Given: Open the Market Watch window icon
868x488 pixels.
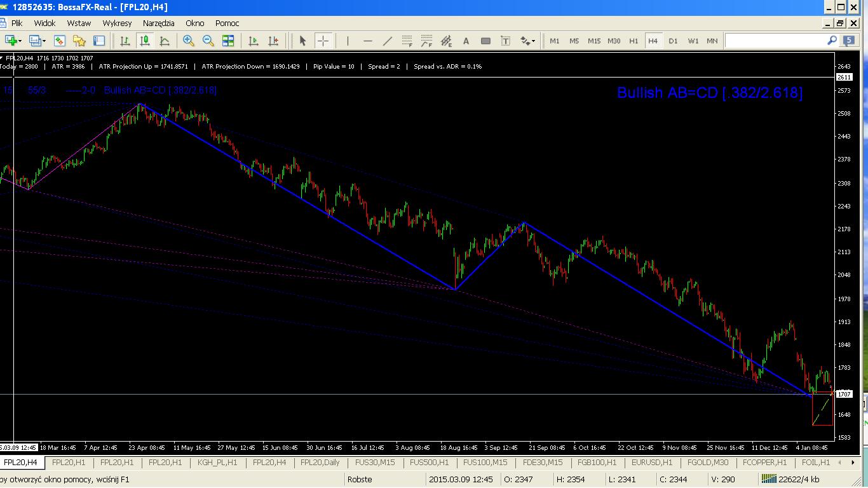Looking at the screenshot, I should pyautogui.click(x=60, y=41).
